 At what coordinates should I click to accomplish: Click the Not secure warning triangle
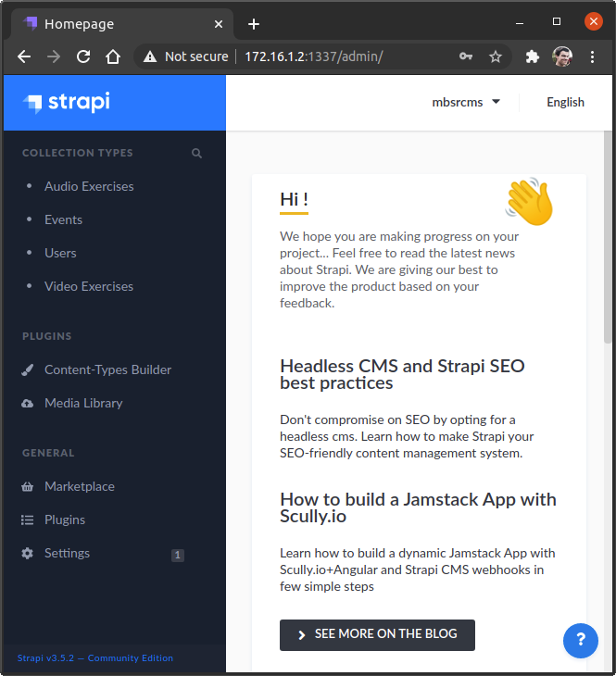tap(150, 56)
